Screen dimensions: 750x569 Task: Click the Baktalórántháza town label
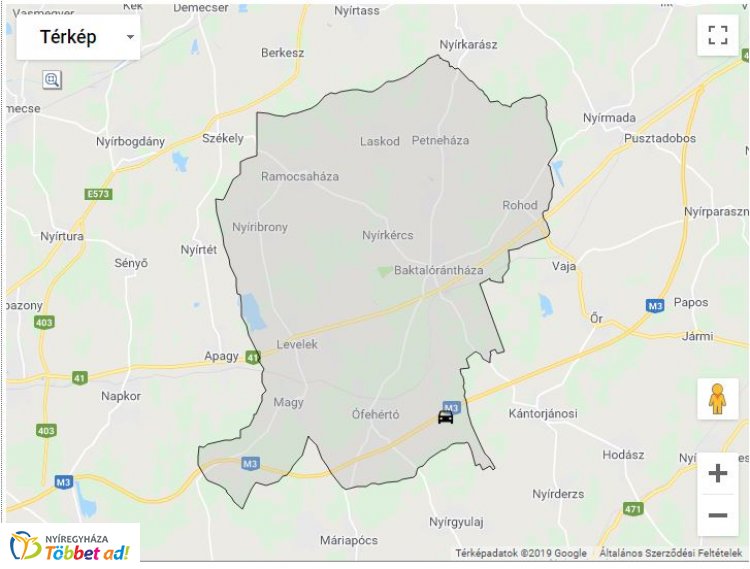[x=439, y=270]
